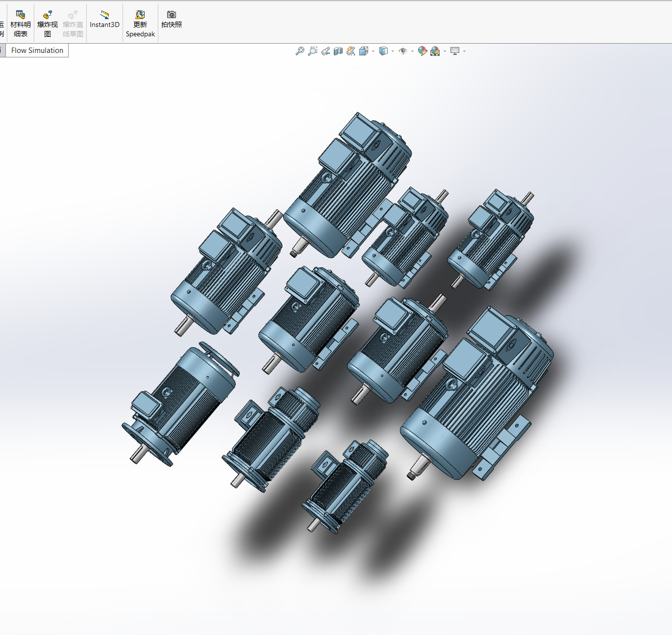Click the Update Speedpak (更新 Speedpak) button
This screenshot has height=635, width=672.
click(x=140, y=24)
